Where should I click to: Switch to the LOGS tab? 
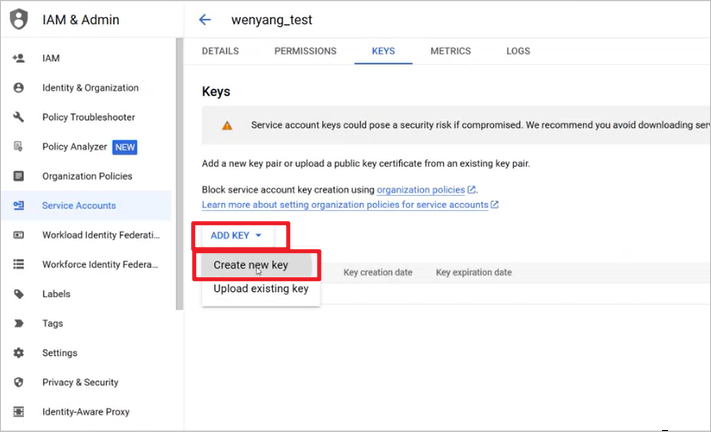518,51
